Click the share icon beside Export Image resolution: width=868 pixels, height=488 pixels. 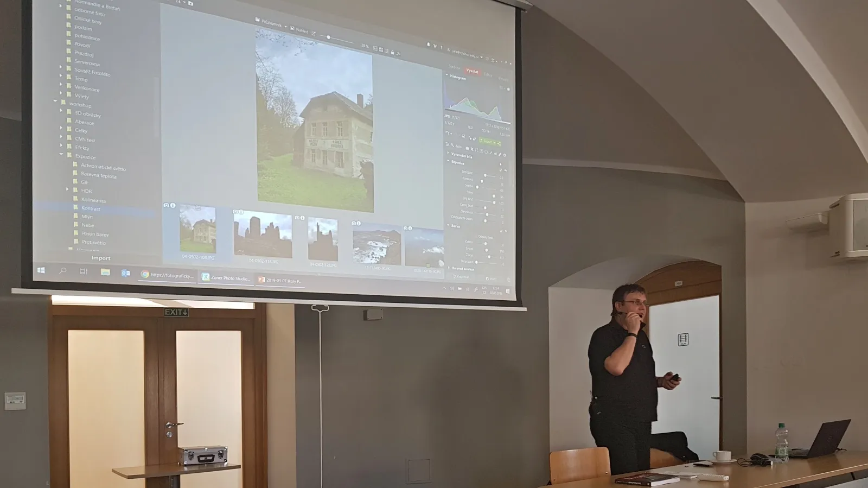coord(499,143)
